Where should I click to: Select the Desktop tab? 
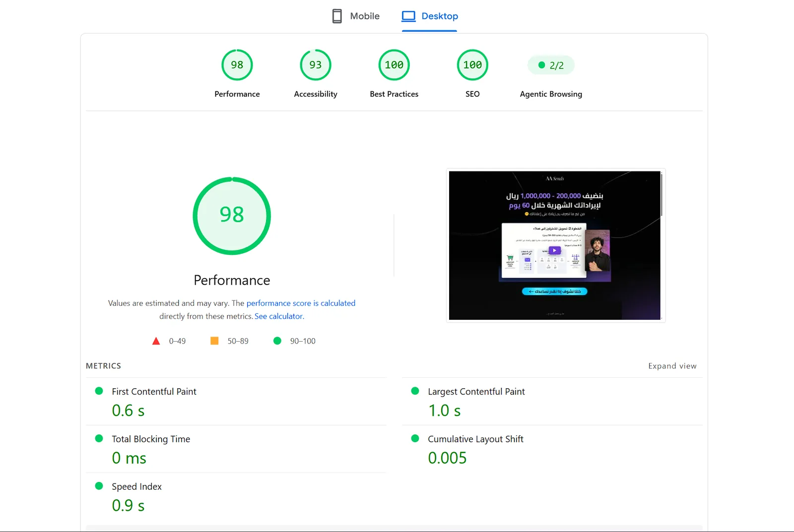[x=430, y=16]
